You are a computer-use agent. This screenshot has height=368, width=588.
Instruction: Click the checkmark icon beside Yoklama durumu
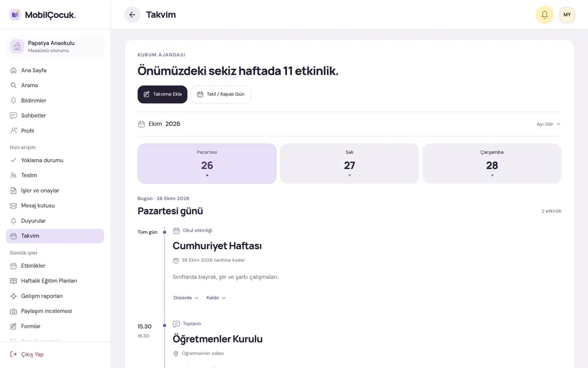(14, 160)
